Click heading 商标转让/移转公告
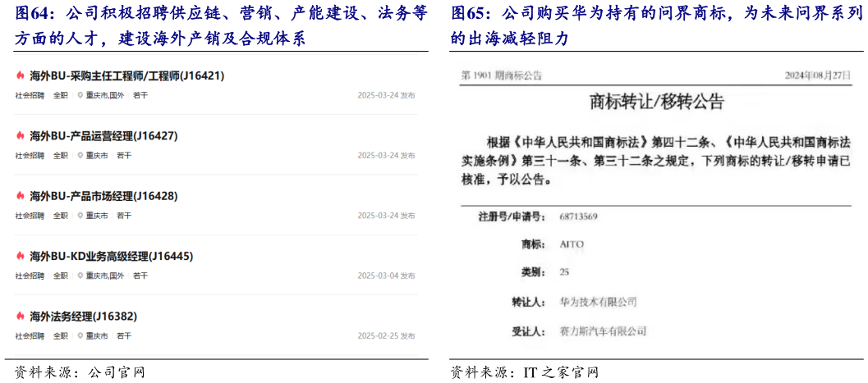The image size is (868, 383). [656, 103]
